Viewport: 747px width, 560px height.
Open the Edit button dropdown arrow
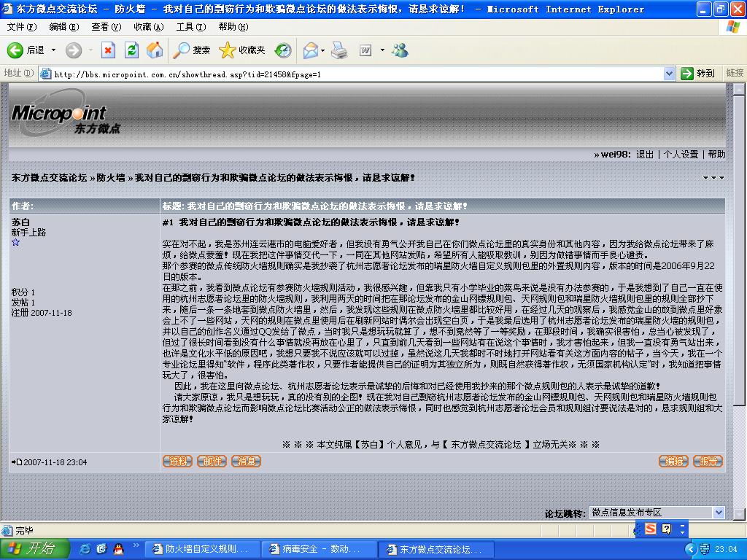pyautogui.click(x=382, y=50)
